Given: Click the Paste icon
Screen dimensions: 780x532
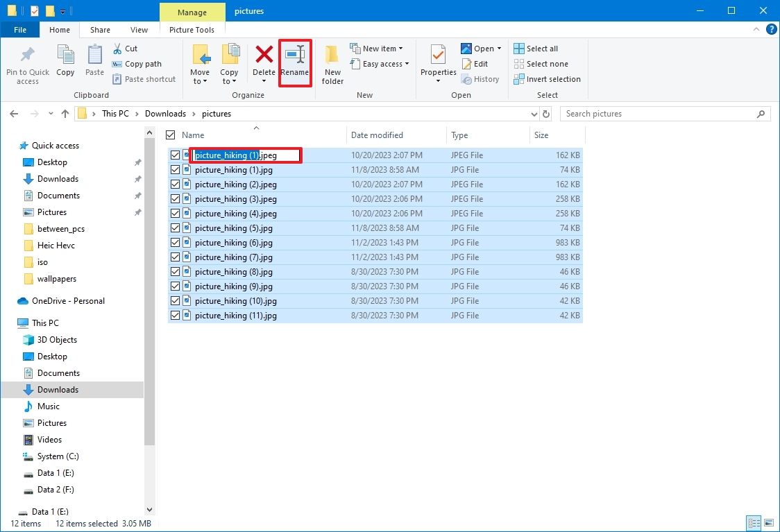Looking at the screenshot, I should [x=94, y=62].
